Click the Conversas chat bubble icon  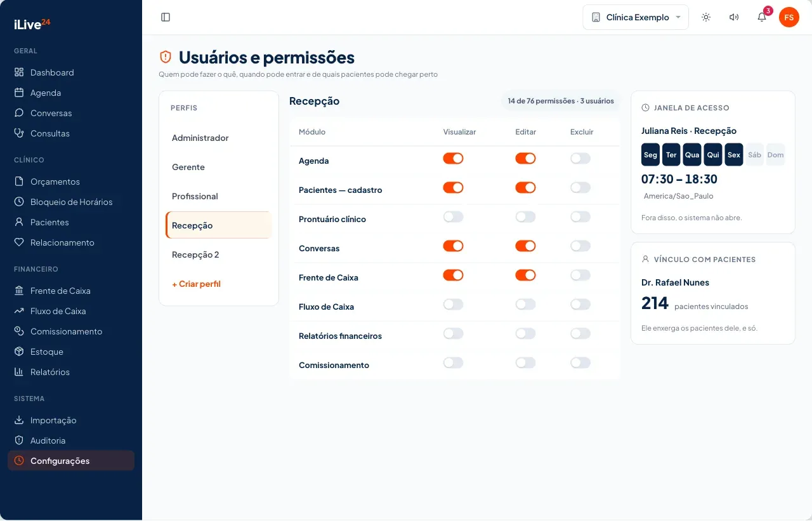(19, 113)
